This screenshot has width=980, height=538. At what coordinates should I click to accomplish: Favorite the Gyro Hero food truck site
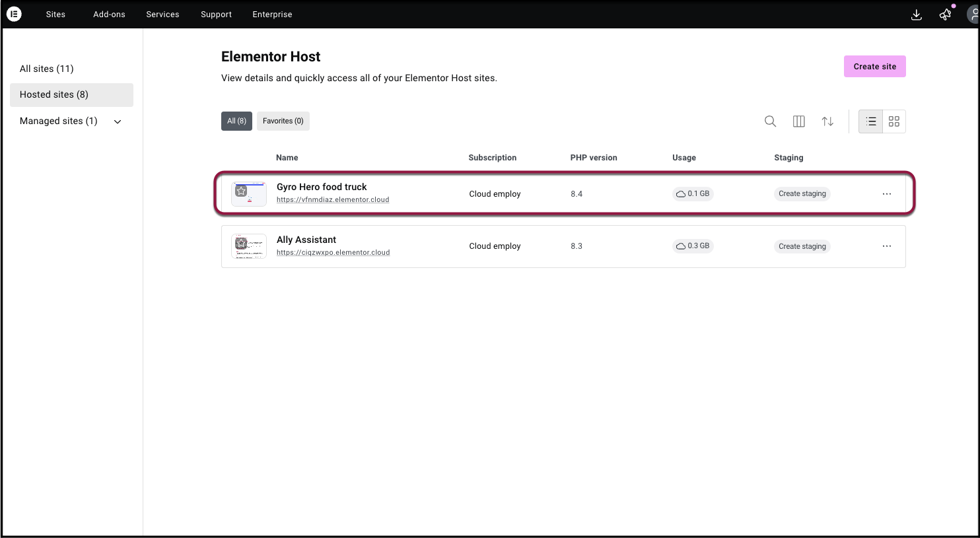point(241,191)
